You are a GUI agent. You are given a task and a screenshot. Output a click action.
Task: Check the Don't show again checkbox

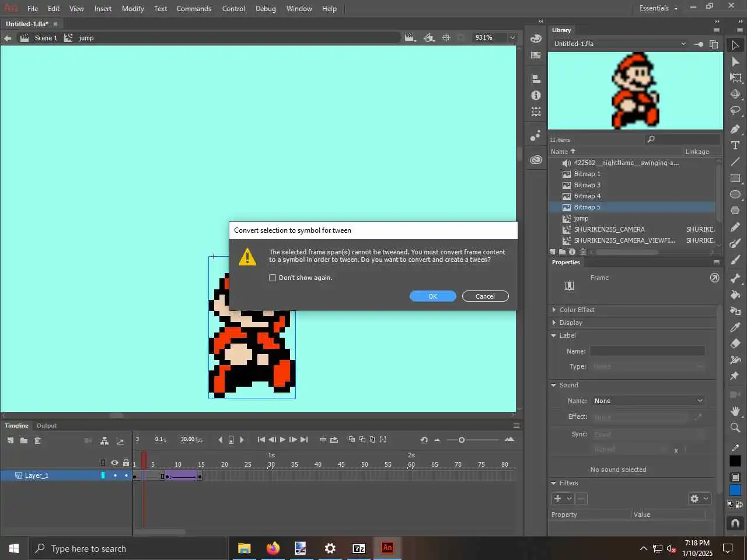pos(273,278)
